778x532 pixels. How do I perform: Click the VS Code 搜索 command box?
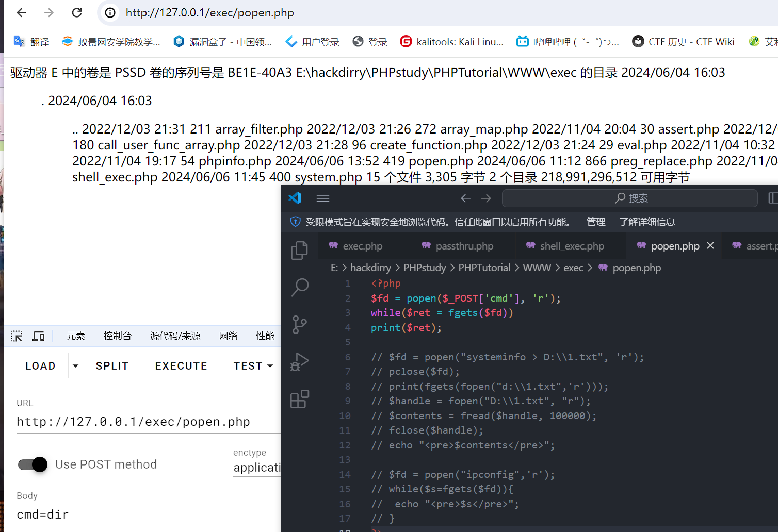pos(630,198)
